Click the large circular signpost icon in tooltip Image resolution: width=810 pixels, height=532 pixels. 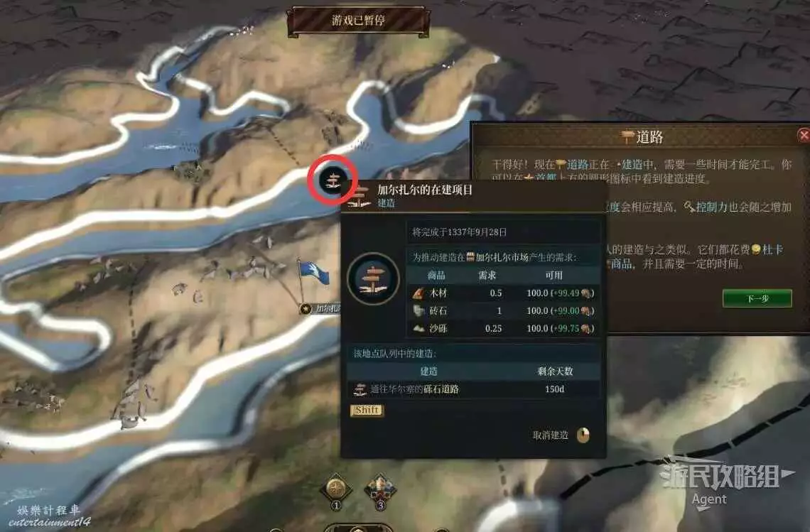(x=373, y=278)
